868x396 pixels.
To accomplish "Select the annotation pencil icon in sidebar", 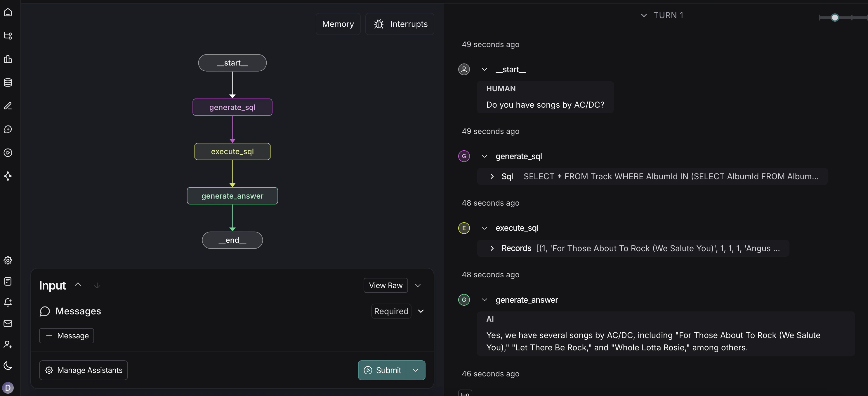I will pos(8,106).
